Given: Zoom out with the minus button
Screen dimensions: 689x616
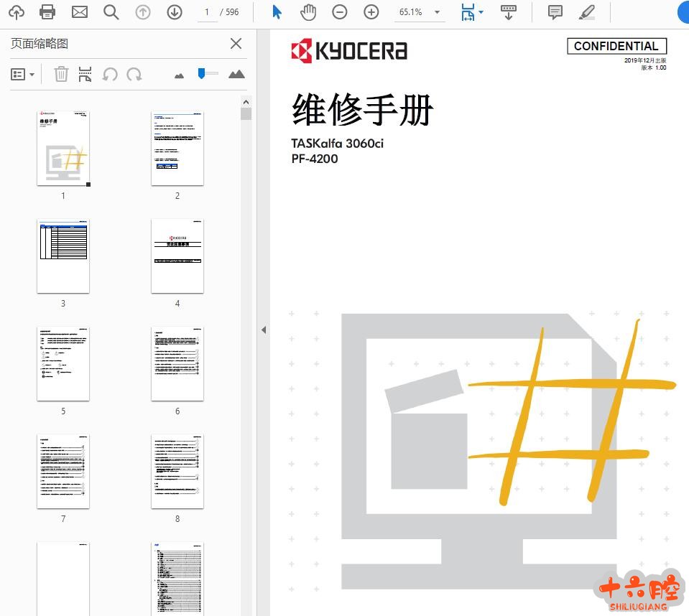Looking at the screenshot, I should (340, 12).
